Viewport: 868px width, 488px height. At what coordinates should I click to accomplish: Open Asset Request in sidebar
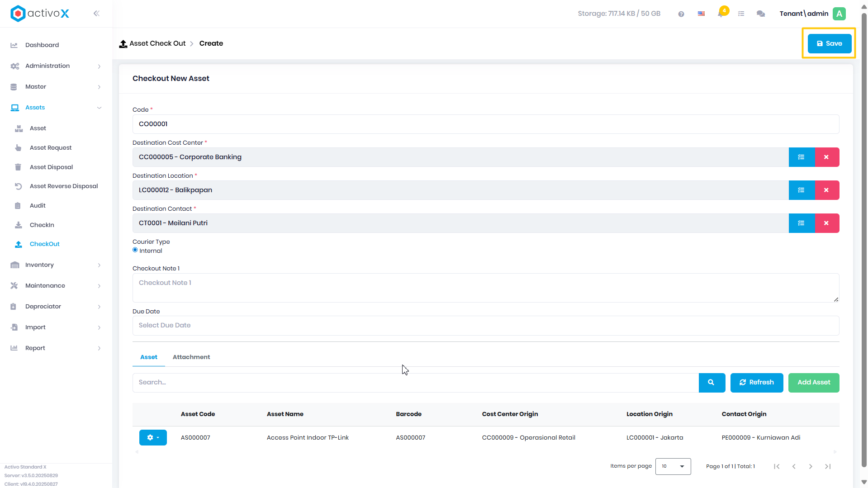click(x=51, y=148)
